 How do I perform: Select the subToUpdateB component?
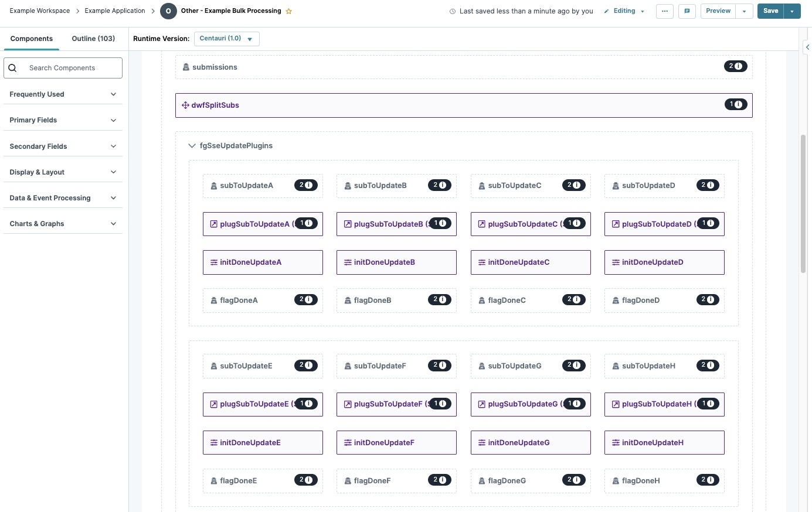[x=396, y=186]
